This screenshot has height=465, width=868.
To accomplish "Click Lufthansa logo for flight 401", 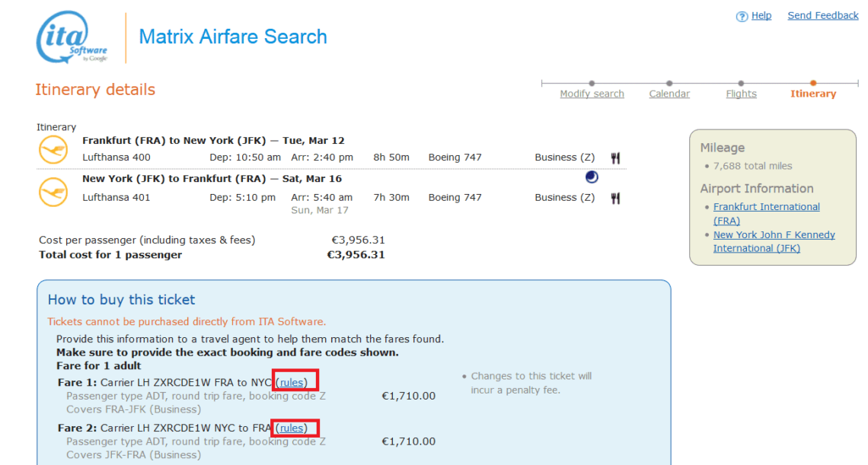I will pyautogui.click(x=53, y=192).
